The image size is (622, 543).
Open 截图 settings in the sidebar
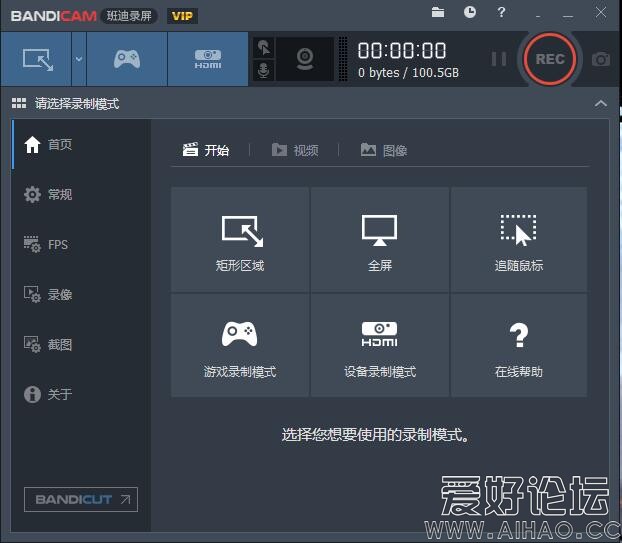click(x=81, y=344)
